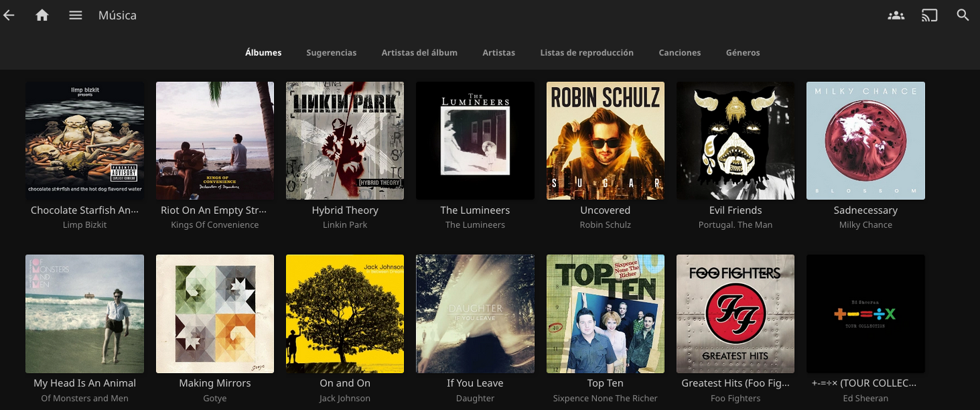Open the search magnifier icon
The height and width of the screenshot is (410, 980).
tap(963, 15)
